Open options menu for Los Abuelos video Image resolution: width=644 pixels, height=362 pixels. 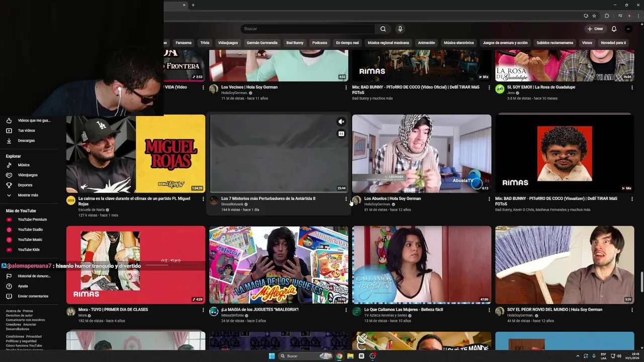[489, 199]
